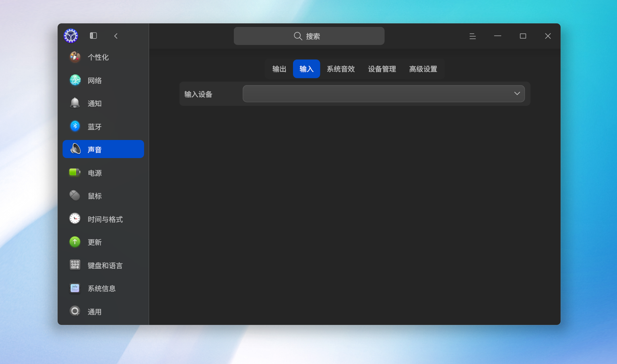617x364 pixels.
Task: Click the 输入设备 label
Action: 198,94
